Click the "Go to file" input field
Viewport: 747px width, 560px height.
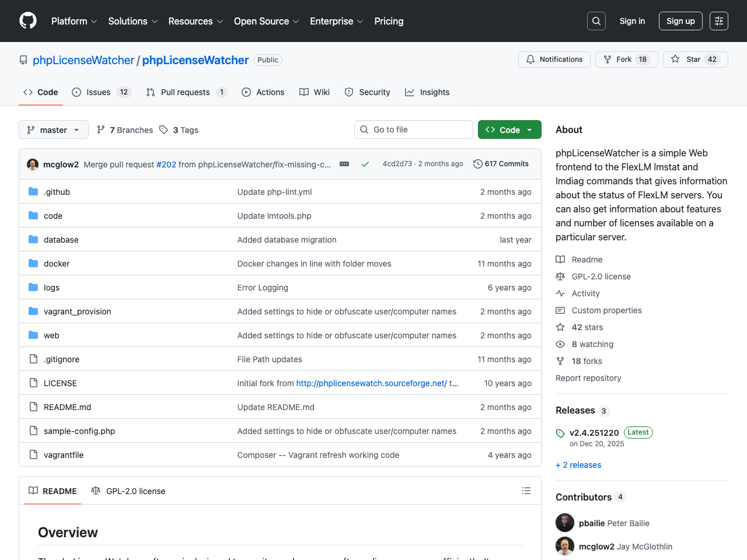point(413,129)
